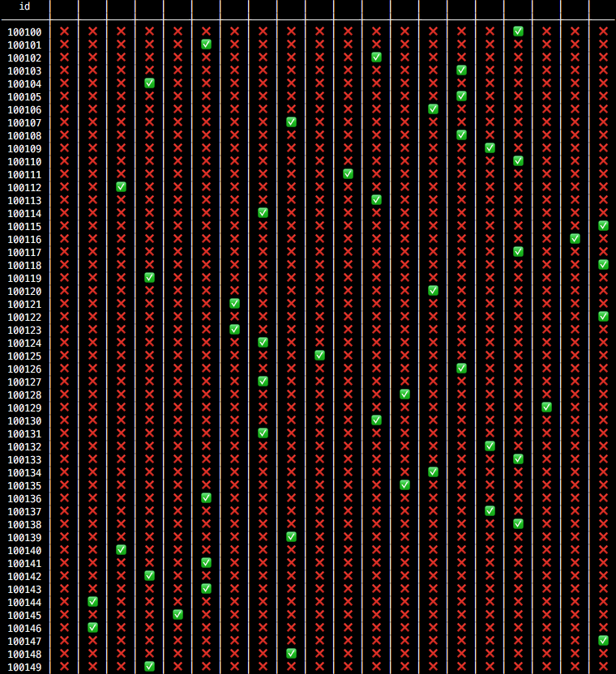Image resolution: width=616 pixels, height=674 pixels.
Task: Click the green checkmark in row 100145
Action: pyautogui.click(x=178, y=615)
